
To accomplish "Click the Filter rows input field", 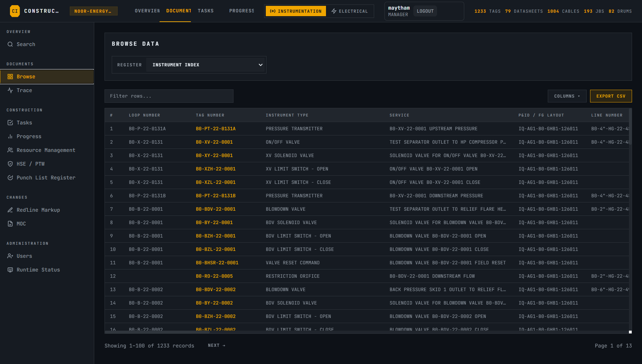I will tap(169, 96).
